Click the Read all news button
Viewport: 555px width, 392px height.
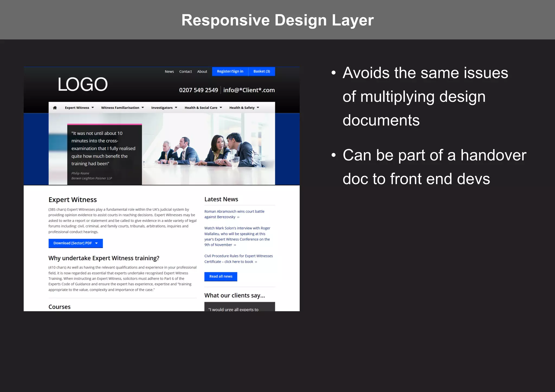point(221,276)
